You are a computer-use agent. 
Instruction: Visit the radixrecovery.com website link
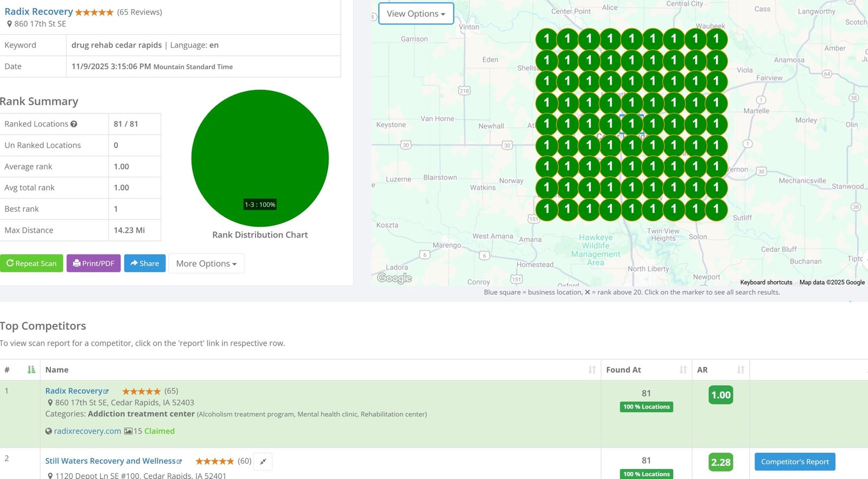click(87, 431)
